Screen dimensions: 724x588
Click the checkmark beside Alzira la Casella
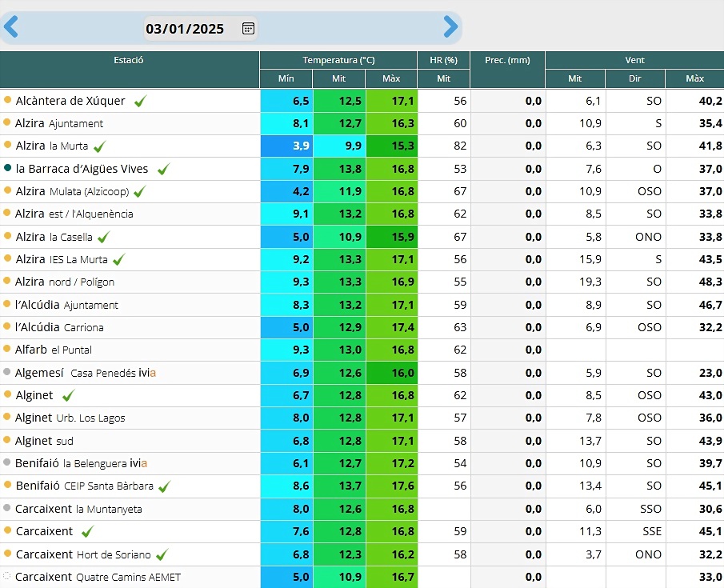click(103, 237)
